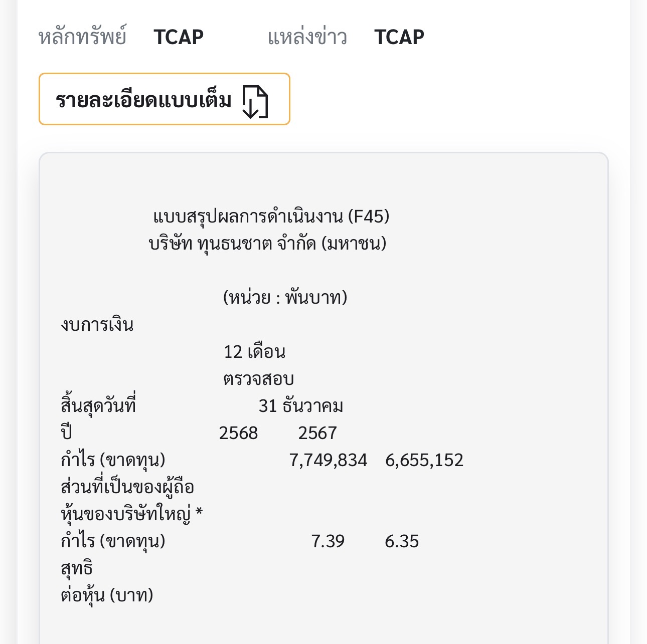
Task: Click the document download icon
Action: [255, 101]
